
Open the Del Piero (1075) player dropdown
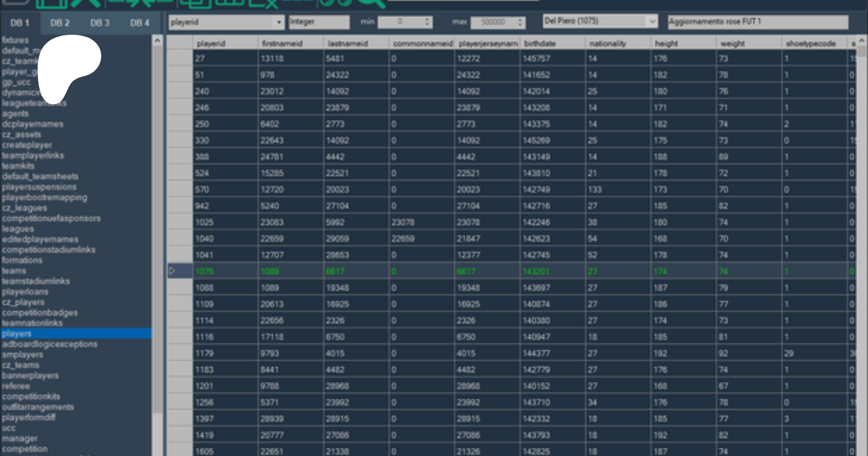point(652,21)
